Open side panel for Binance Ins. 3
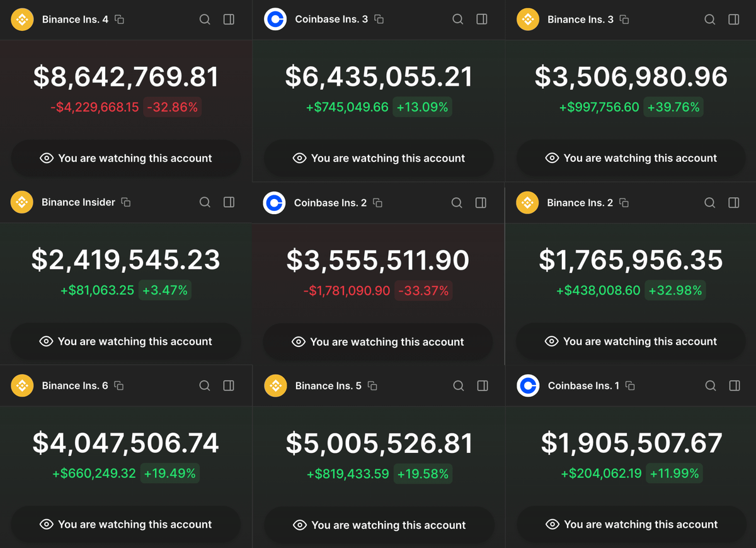756x548 pixels. 734,20
